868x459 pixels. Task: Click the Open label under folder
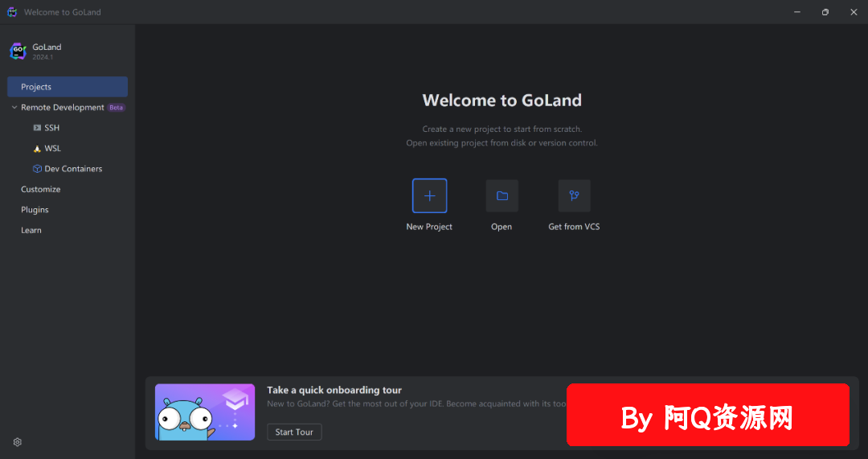(x=502, y=227)
